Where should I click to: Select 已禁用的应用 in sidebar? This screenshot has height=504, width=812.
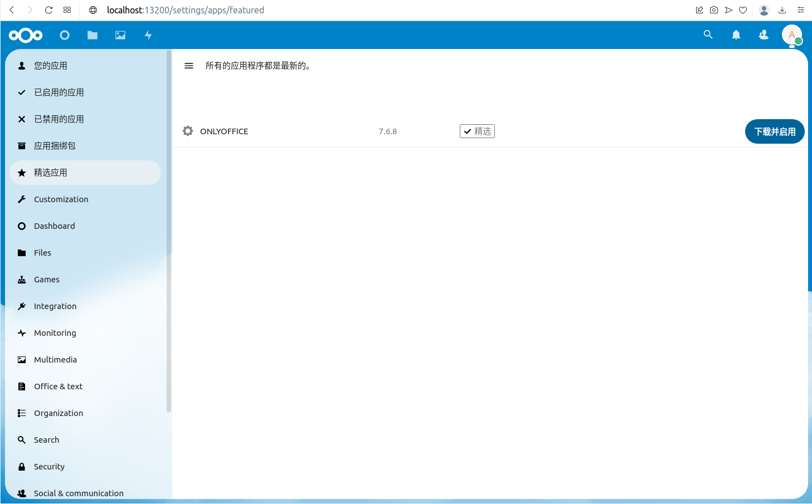pos(85,119)
